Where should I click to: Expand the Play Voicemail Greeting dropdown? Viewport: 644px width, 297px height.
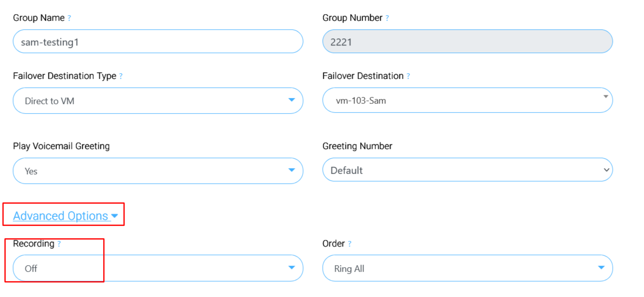(x=157, y=171)
